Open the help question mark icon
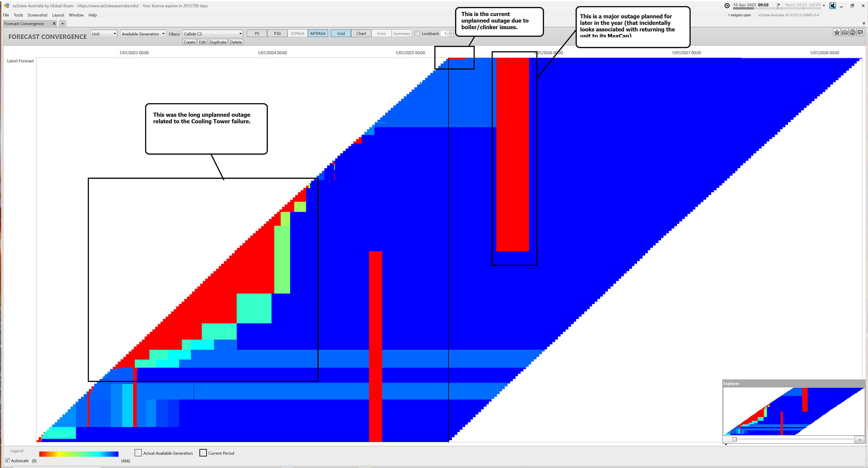The height and width of the screenshot is (468, 868). click(852, 33)
